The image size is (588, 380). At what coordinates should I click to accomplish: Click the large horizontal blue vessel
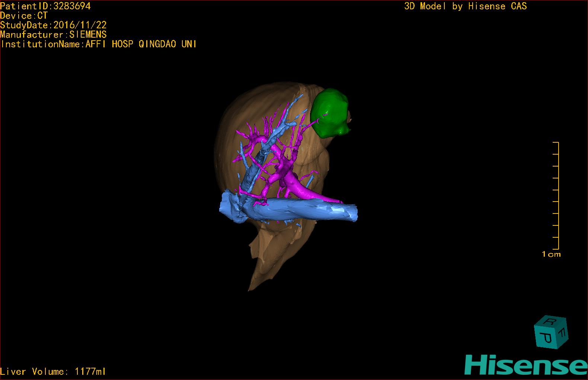[x=298, y=210]
